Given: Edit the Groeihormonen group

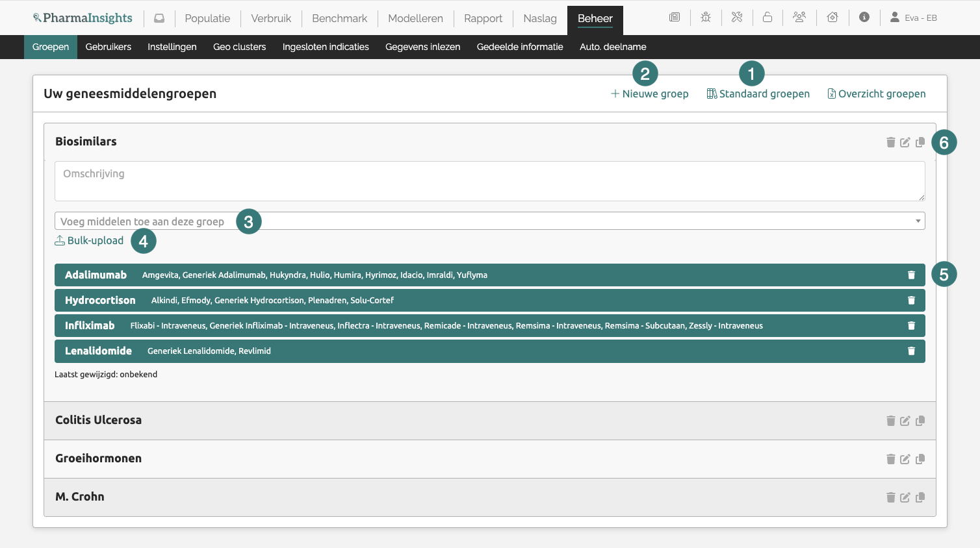Looking at the screenshot, I should coord(905,459).
